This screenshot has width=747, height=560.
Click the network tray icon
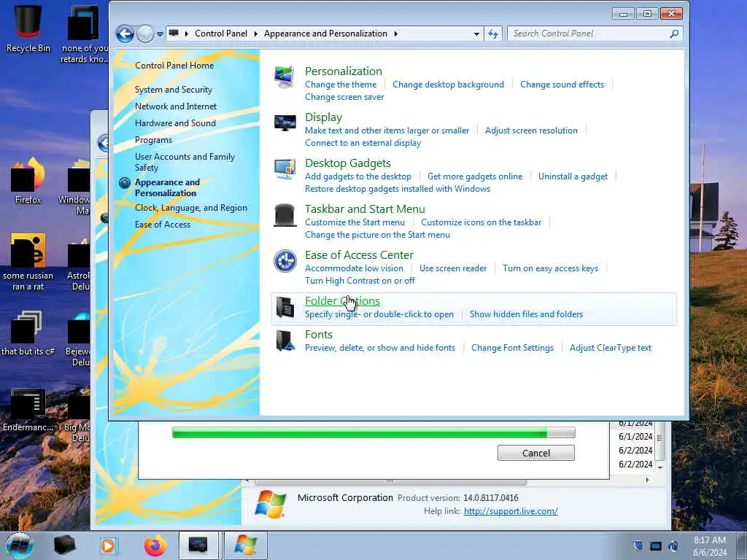point(656,546)
